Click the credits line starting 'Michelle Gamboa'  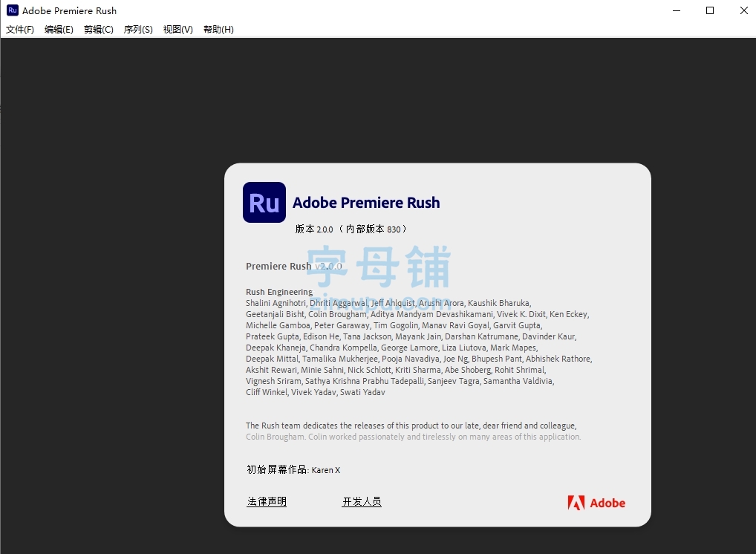coord(394,325)
